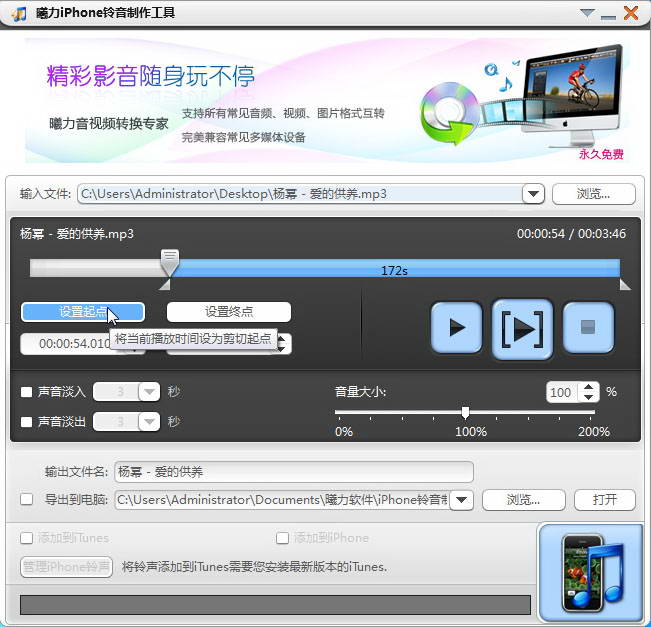This screenshot has height=627, width=651.
Task: Minimize the ringtone maker window
Action: point(608,17)
